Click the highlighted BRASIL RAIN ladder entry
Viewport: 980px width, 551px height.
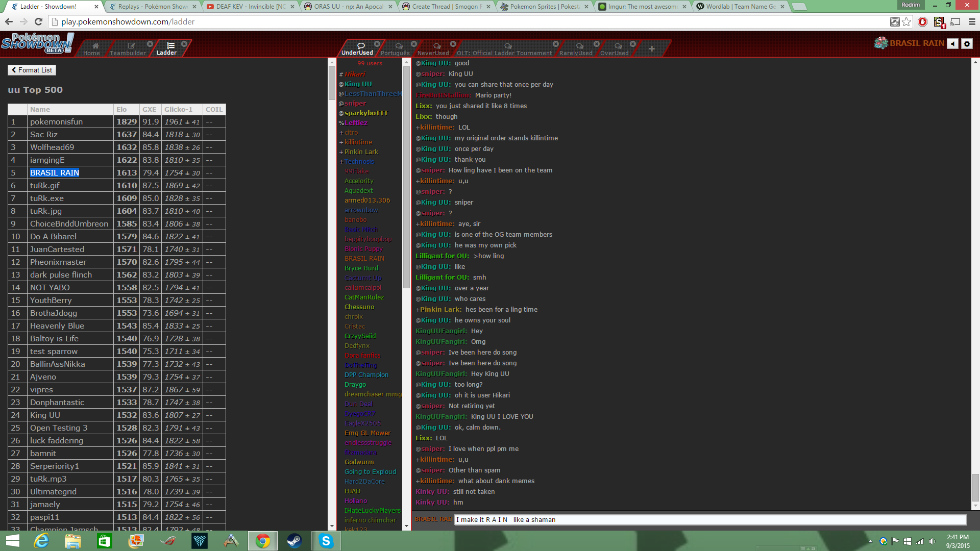tap(55, 172)
